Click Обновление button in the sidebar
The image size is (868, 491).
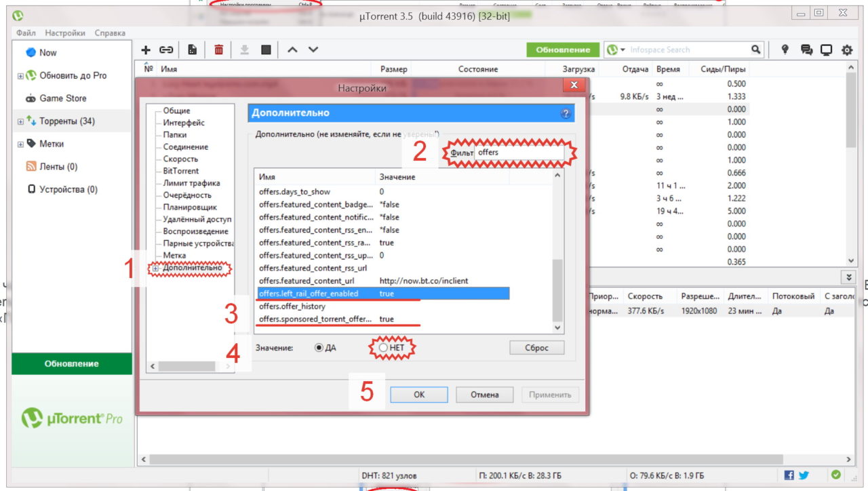[x=72, y=364]
